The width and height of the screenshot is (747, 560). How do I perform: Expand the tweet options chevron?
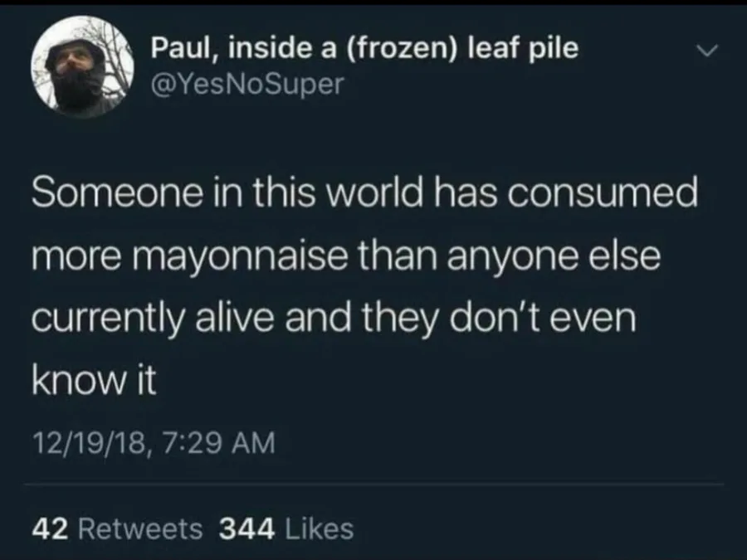click(x=705, y=50)
